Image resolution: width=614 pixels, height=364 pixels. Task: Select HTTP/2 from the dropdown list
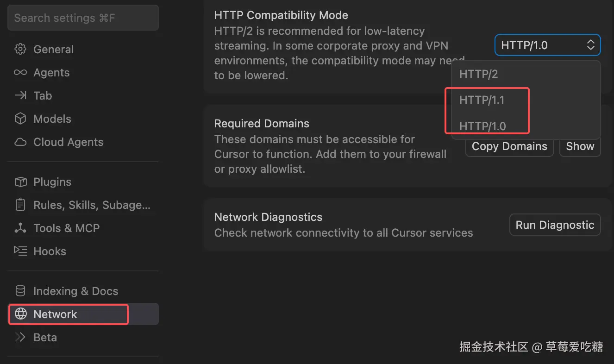[479, 74]
